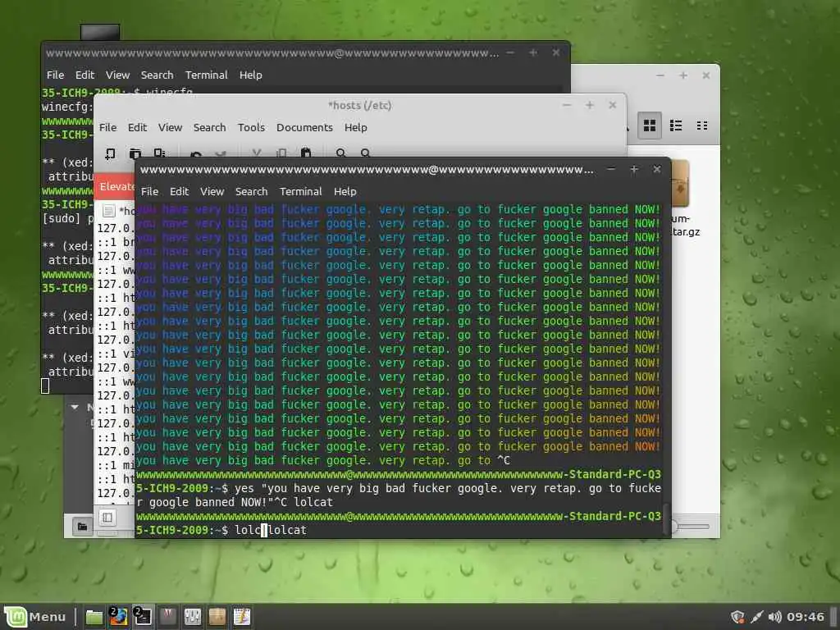Screen dimensions: 840x630
Task: Open Documents menu in hosts editor window
Action: pyautogui.click(x=304, y=127)
